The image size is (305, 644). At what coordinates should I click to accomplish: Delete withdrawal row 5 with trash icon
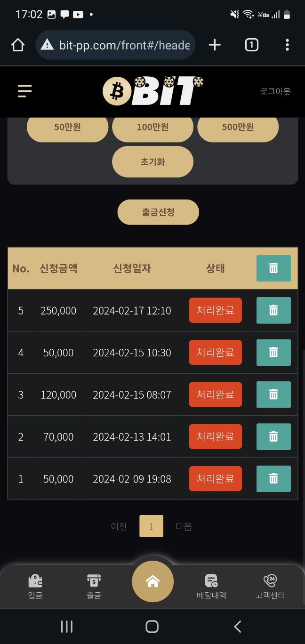[273, 310]
